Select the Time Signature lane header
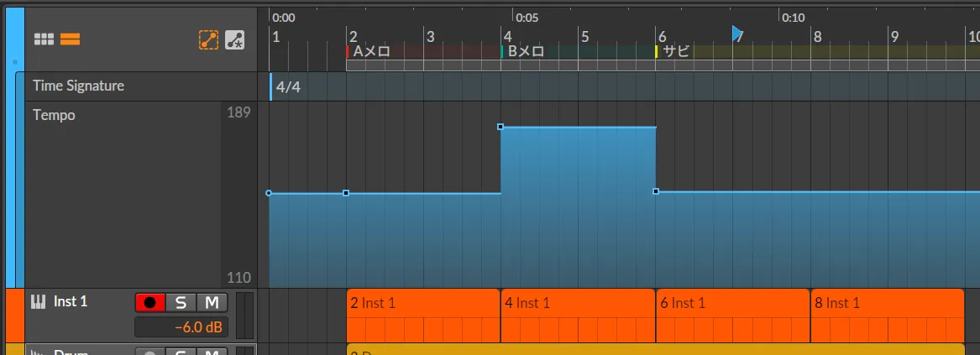 click(78, 86)
